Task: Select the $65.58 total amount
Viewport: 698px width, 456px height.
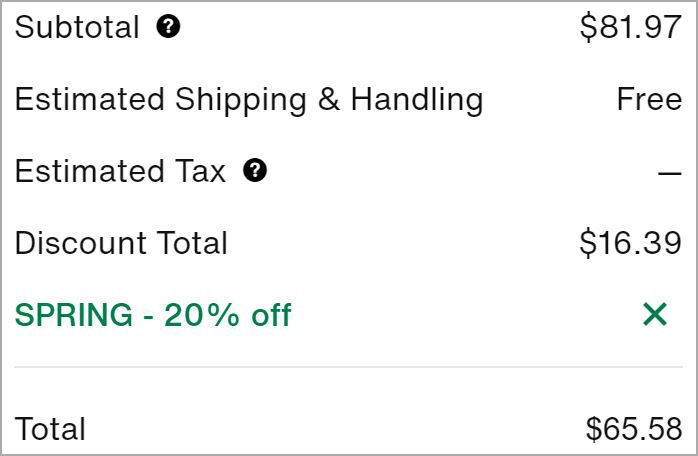Action: (633, 429)
